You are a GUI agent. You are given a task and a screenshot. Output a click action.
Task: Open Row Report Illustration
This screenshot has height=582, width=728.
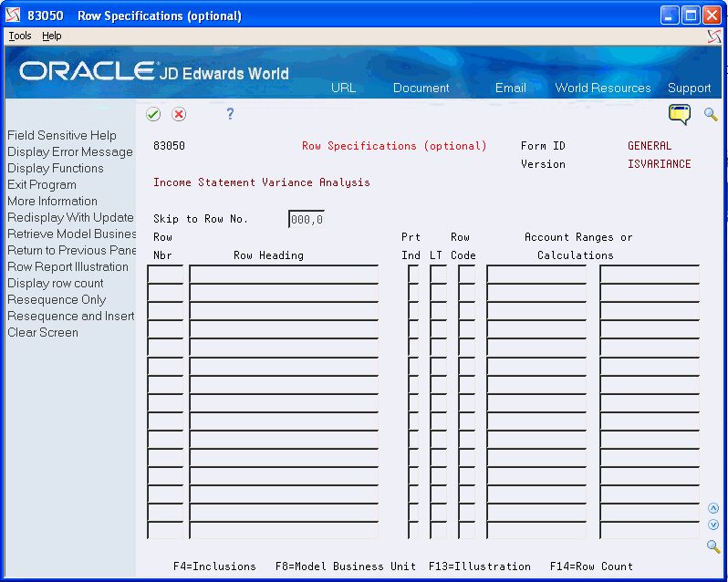(x=68, y=267)
